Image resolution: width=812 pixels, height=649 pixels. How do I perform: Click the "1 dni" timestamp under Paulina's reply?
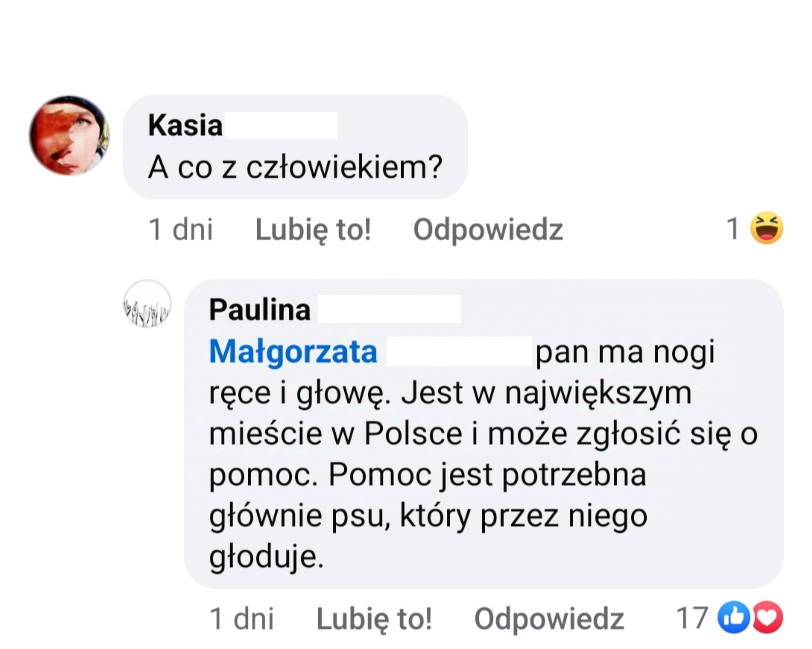tap(241, 618)
